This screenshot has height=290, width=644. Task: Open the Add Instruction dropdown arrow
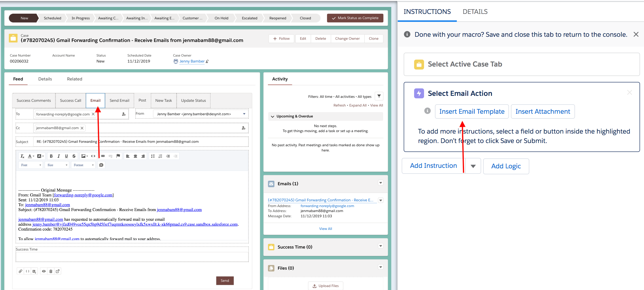pos(473,166)
